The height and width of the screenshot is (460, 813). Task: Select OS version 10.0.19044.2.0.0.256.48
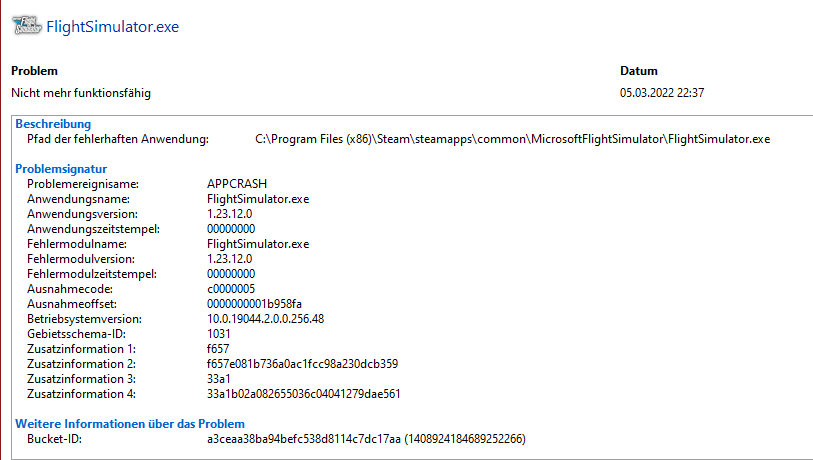[265, 319]
